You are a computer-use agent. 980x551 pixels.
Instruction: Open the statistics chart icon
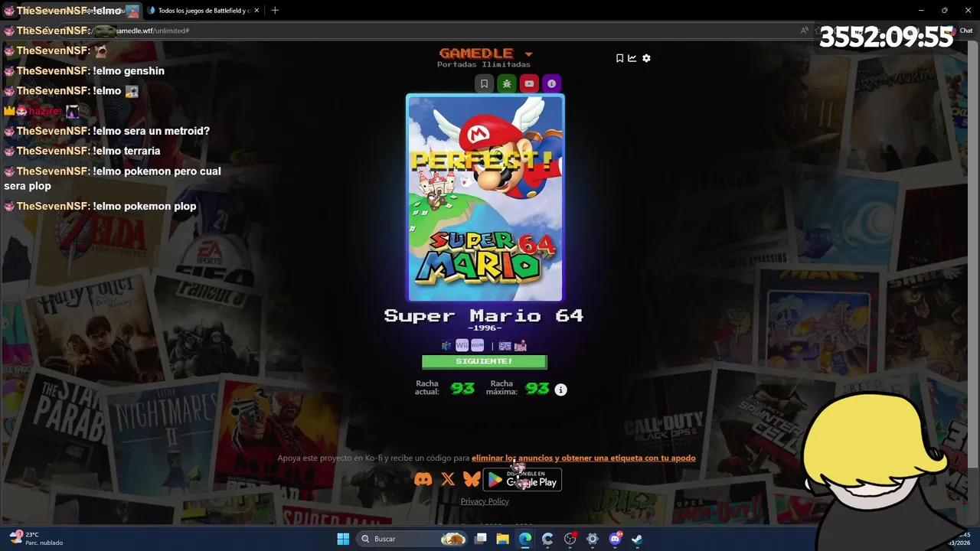pos(632,58)
